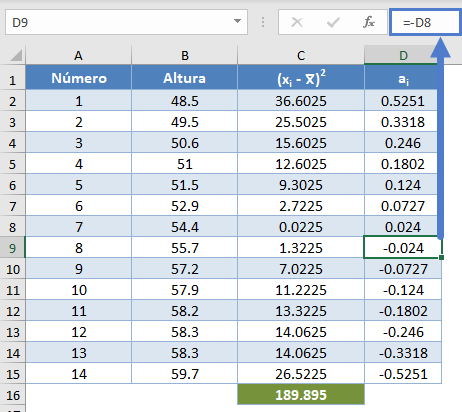The height and width of the screenshot is (412, 462).
Task: Click cell containing 13.3225
Action: tap(301, 311)
